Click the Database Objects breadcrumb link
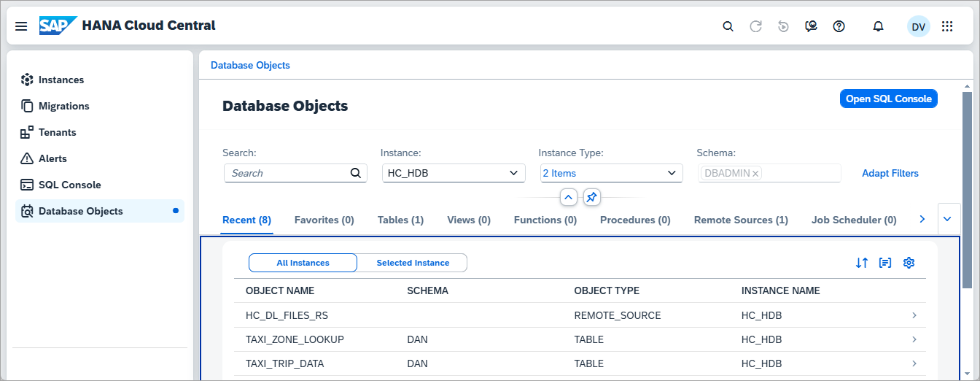The width and height of the screenshot is (980, 381). (250, 65)
